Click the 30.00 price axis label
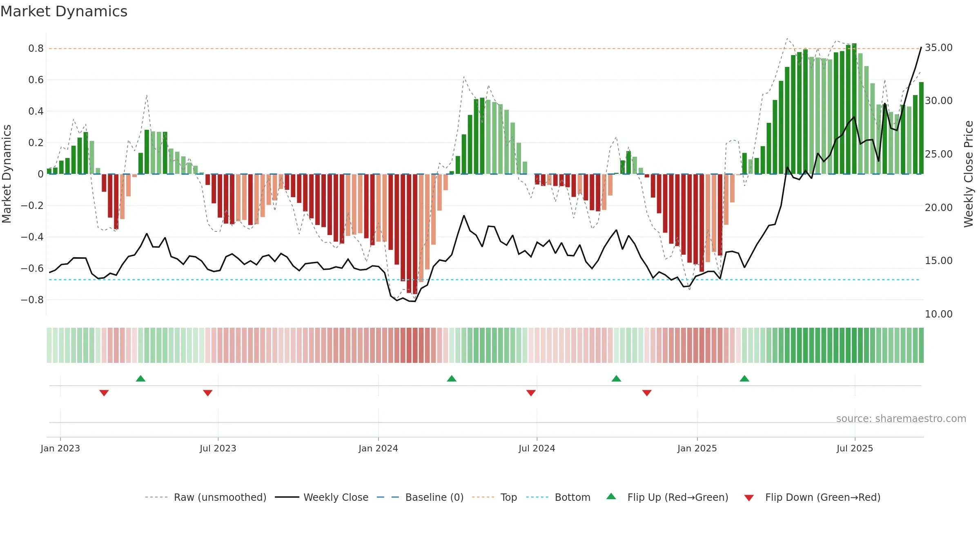 (939, 101)
